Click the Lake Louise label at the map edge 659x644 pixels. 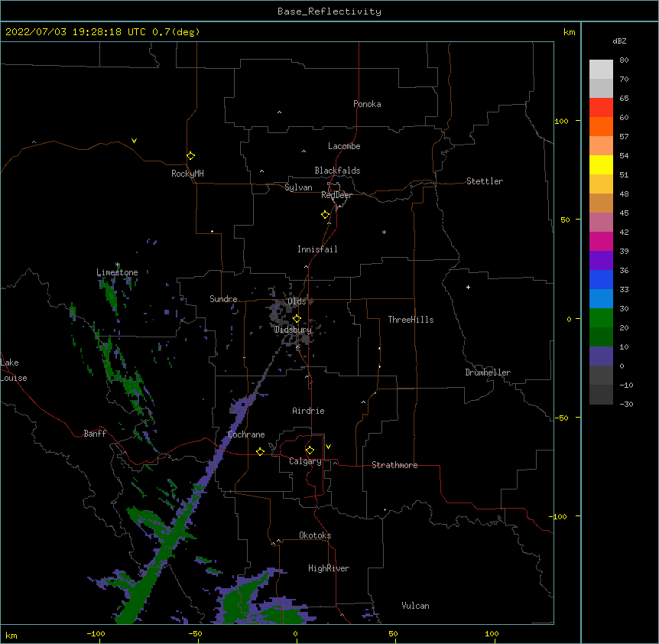(x=14, y=370)
